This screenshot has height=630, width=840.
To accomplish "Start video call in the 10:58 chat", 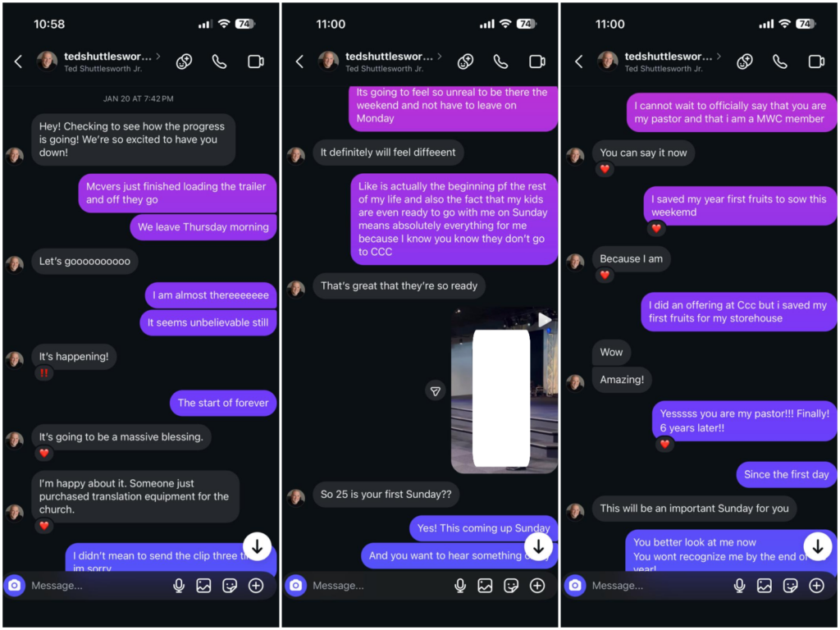I will tap(256, 62).
